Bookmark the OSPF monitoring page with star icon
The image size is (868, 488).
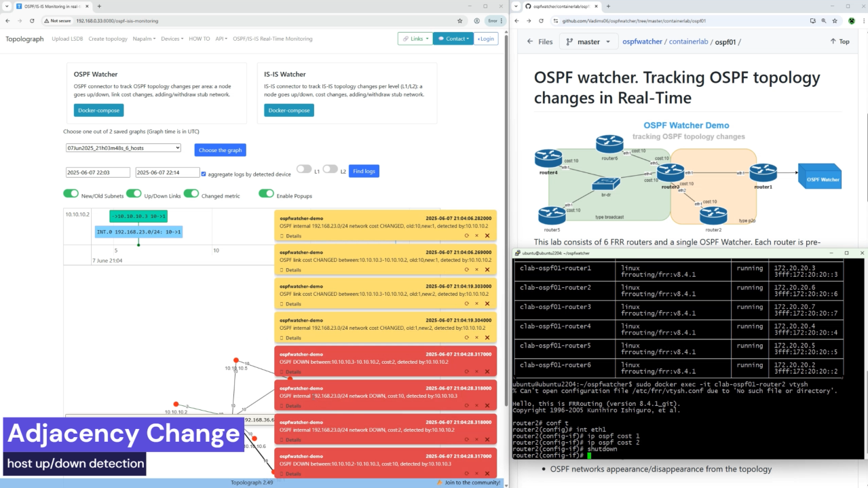pyautogui.click(x=459, y=21)
